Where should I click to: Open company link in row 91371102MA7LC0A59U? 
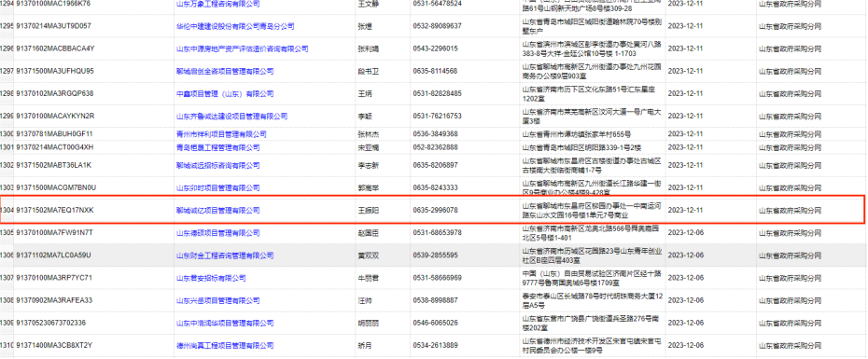[225, 255]
